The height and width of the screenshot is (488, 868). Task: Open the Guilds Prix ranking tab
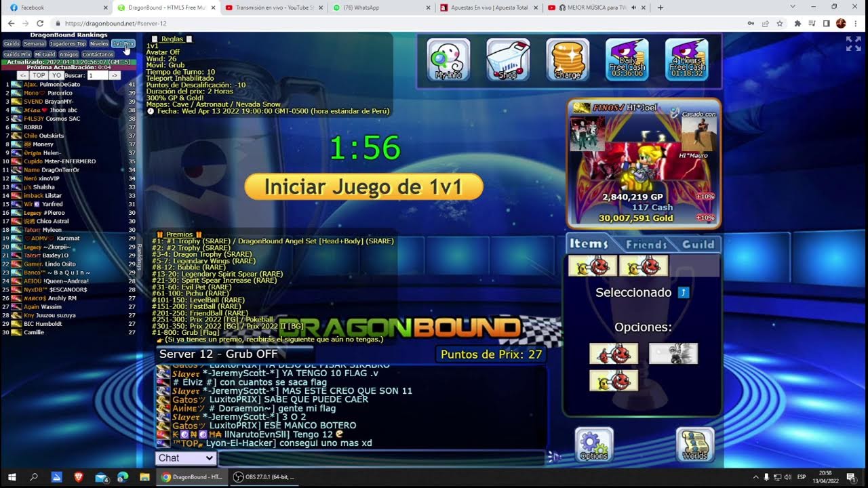coord(17,54)
